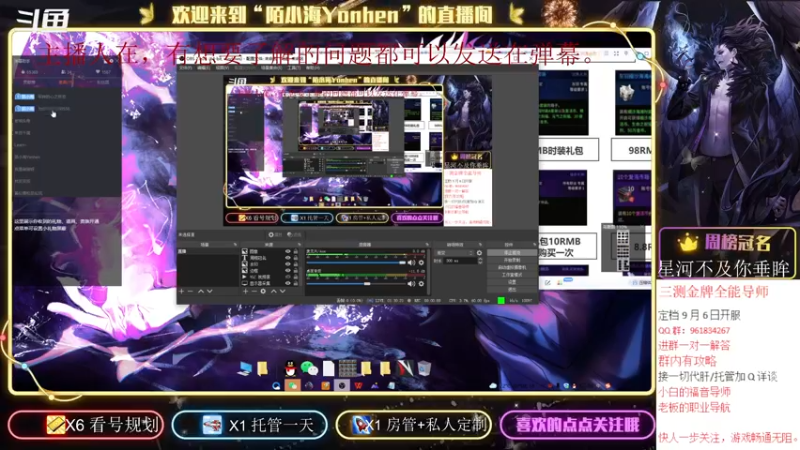Viewport: 800px width, 450px height.
Task: Pop out the Audio Mixer dock header icon
Action: [x=427, y=245]
